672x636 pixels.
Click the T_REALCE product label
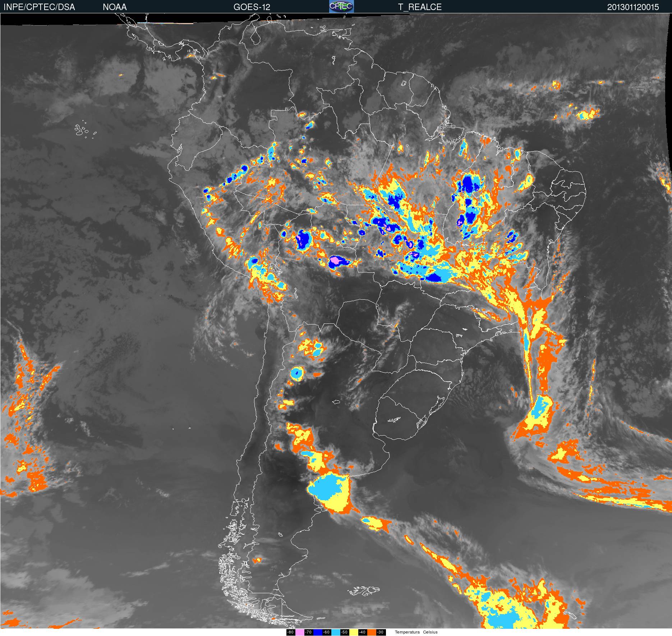click(420, 7)
